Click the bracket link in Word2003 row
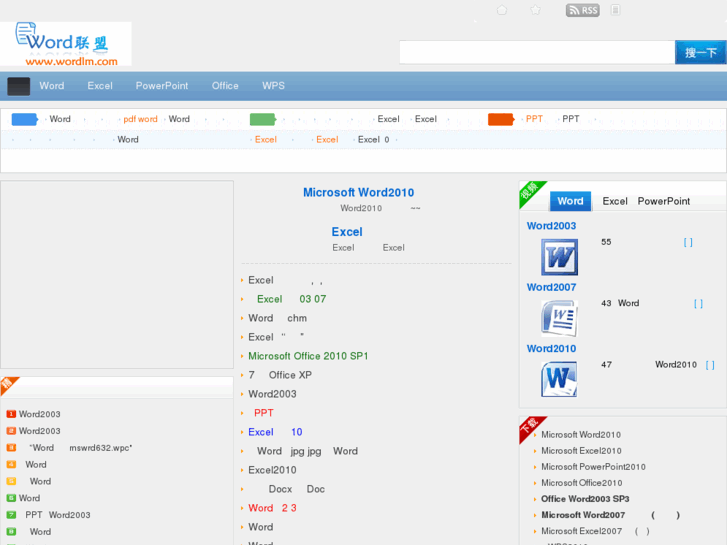Image resolution: width=727 pixels, height=545 pixels. [x=688, y=242]
